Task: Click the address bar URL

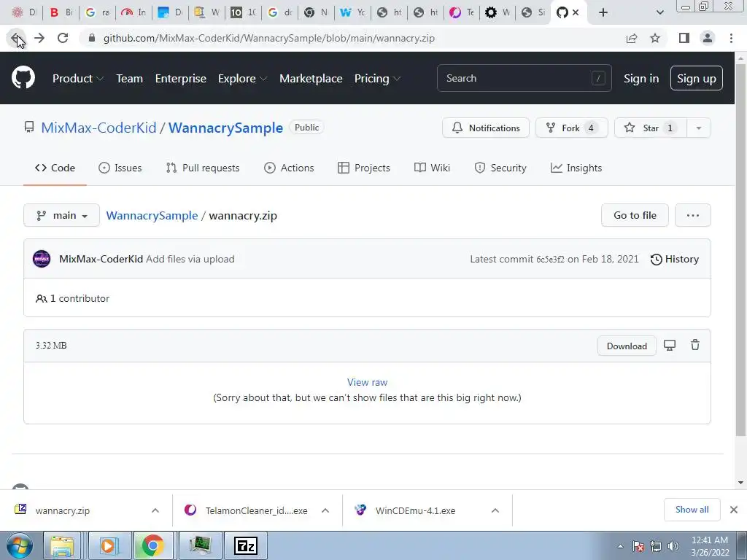Action: click(x=268, y=38)
